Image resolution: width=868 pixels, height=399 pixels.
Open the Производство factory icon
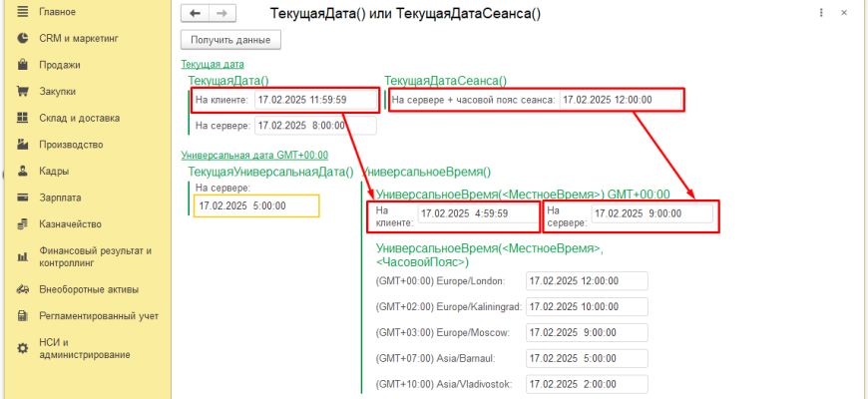22,145
